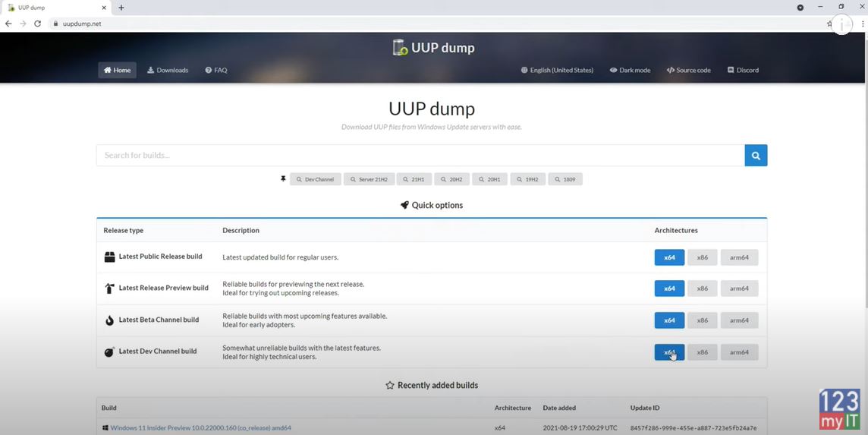Open the English (United States) language selector
This screenshot has height=435, width=868.
[557, 71]
